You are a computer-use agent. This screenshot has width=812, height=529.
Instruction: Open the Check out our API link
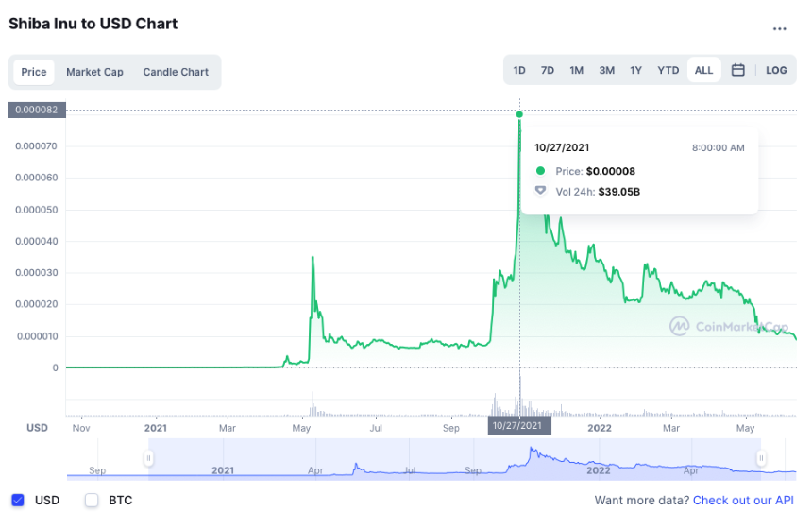pyautogui.click(x=743, y=500)
